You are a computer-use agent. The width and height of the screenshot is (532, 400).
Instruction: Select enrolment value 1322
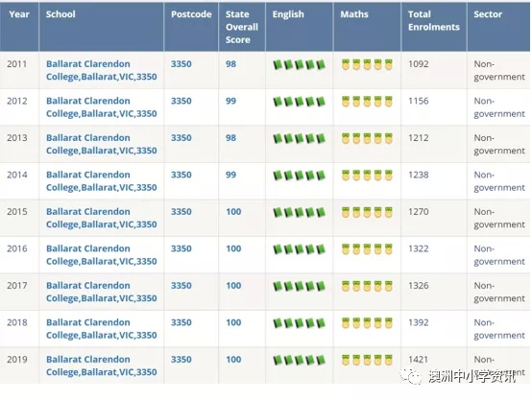tap(419, 248)
